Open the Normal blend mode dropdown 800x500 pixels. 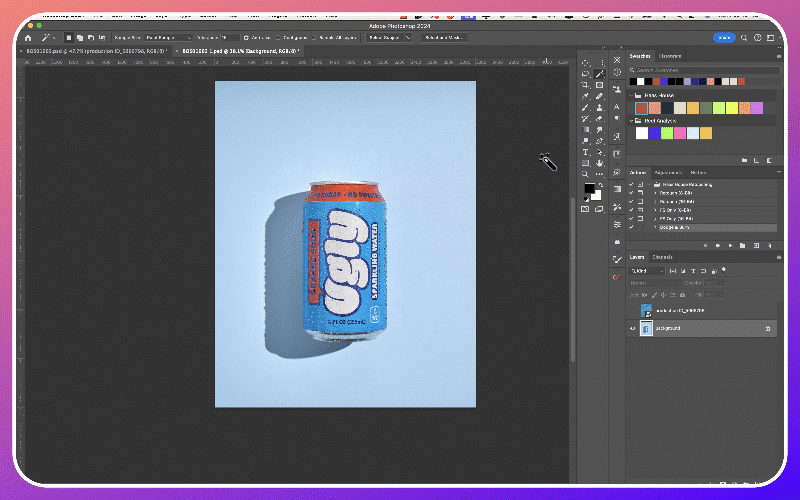click(656, 283)
